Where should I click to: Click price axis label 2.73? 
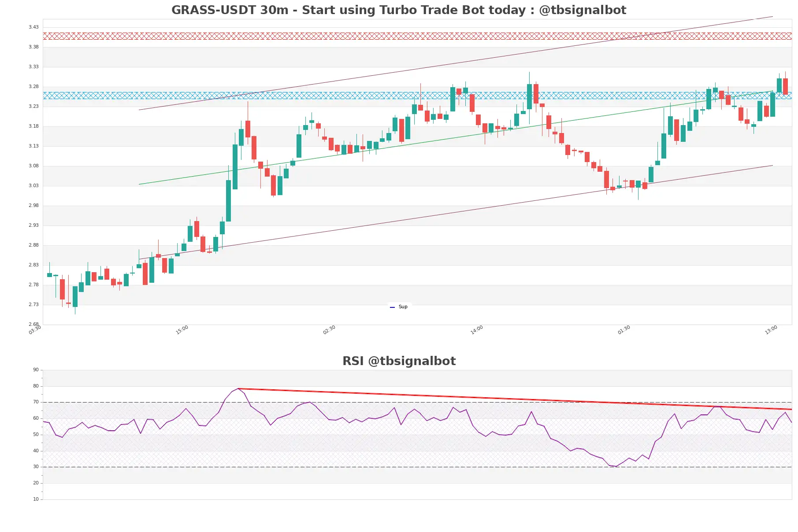coord(33,305)
